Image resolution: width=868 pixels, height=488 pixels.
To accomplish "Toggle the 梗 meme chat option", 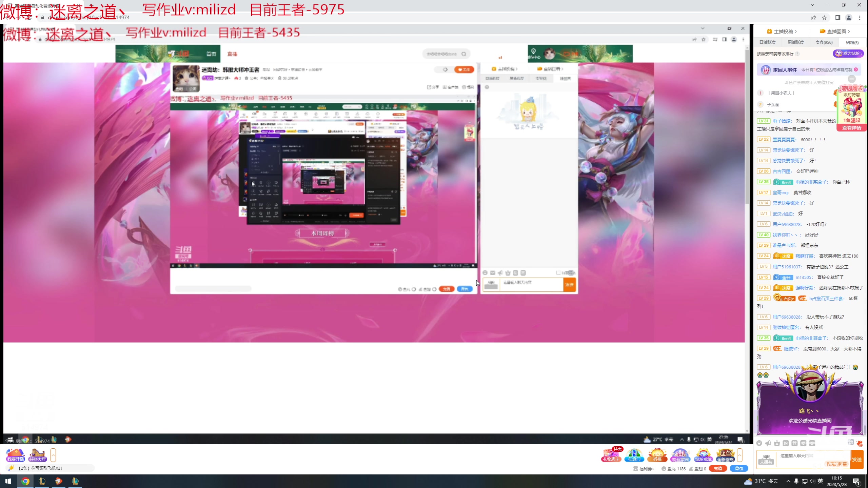I will click(x=803, y=443).
